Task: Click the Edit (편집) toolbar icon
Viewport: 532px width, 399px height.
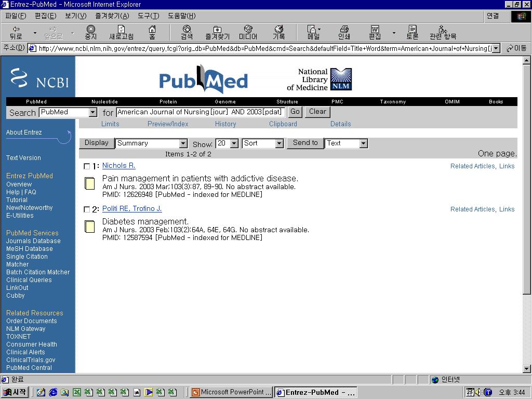Action: (x=375, y=33)
